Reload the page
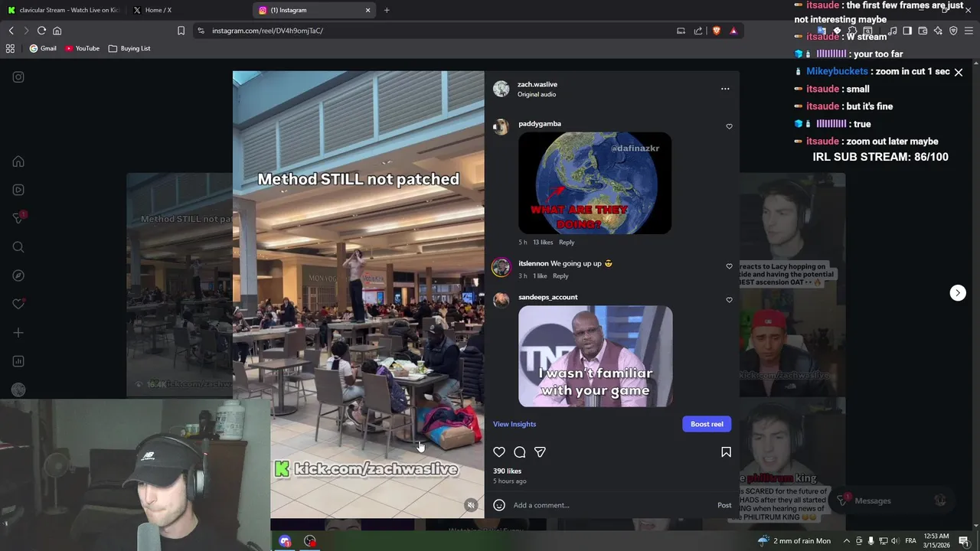The height and width of the screenshot is (551, 980). tap(41, 31)
